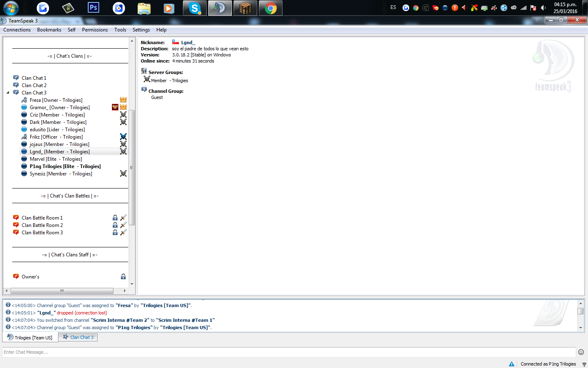Click padlock icon of Clan Battle Room 2
The width and height of the screenshot is (588, 368).
115,225
